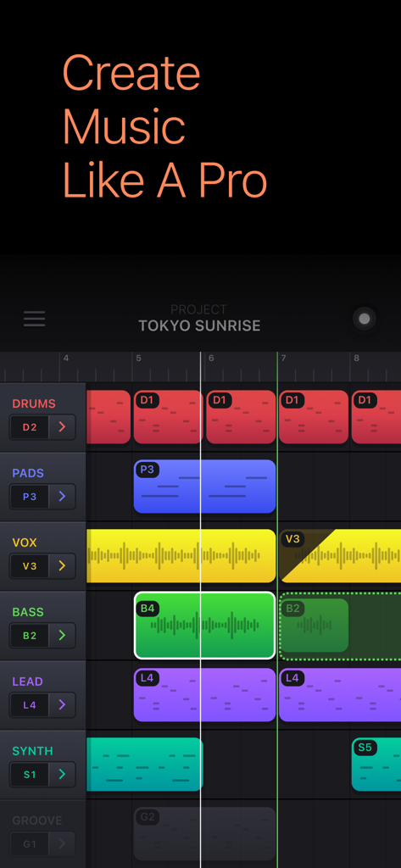The image size is (401, 868).
Task: Jump to bar 4 on the ruler
Action: pyautogui.click(x=66, y=359)
